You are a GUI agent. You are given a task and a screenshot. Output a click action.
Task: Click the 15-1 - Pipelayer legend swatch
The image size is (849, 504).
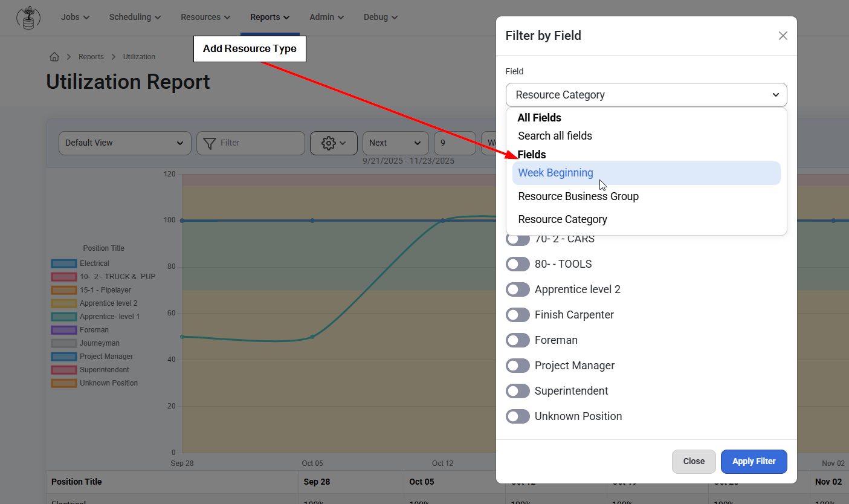tap(64, 290)
